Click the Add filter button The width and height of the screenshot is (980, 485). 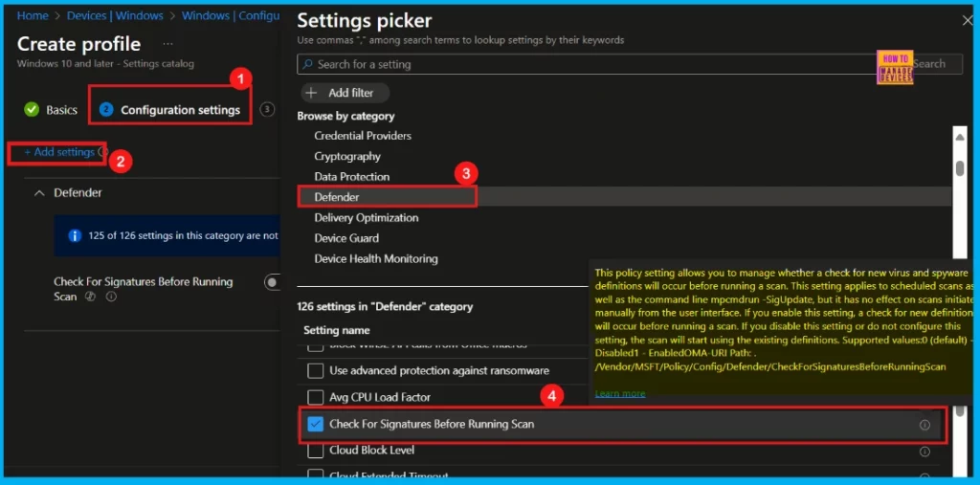tap(345, 93)
